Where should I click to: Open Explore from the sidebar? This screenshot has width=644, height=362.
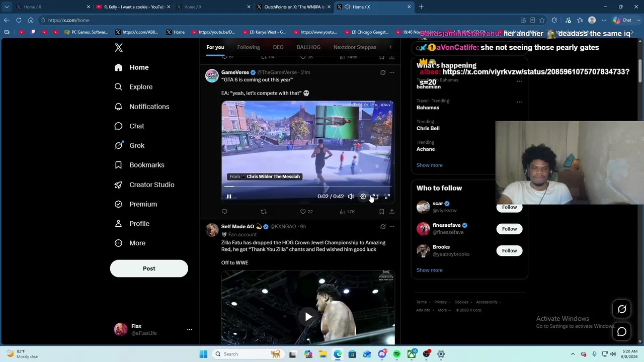coord(133,87)
